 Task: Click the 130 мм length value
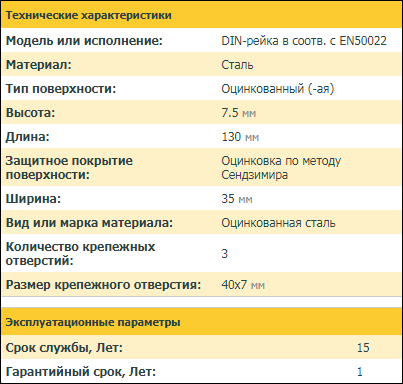pyautogui.click(x=240, y=137)
